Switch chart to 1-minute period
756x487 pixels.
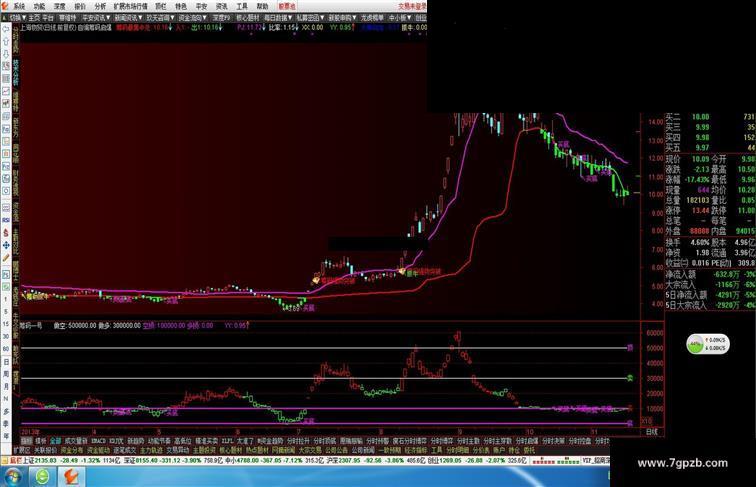pyautogui.click(x=6, y=299)
